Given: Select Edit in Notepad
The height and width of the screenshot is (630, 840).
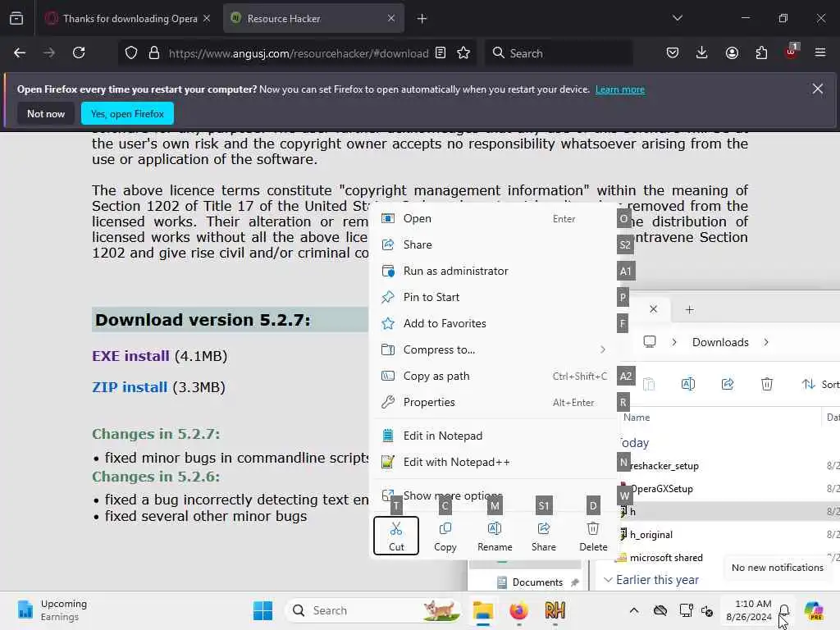Looking at the screenshot, I should 495,436.
